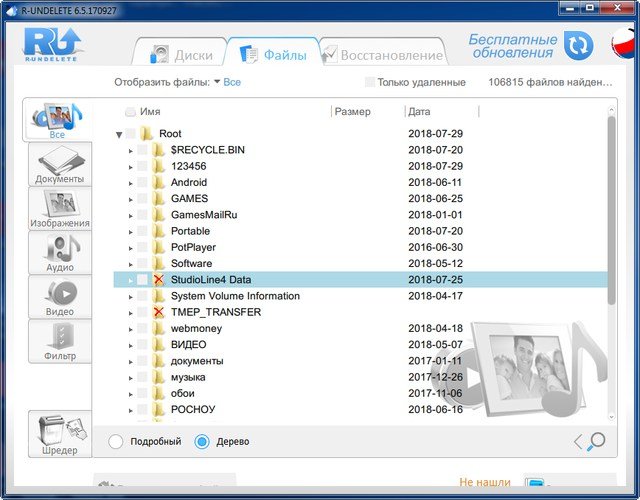This screenshot has width=640, height=500.
Task: Click the Не нашли link
Action: click(485, 482)
